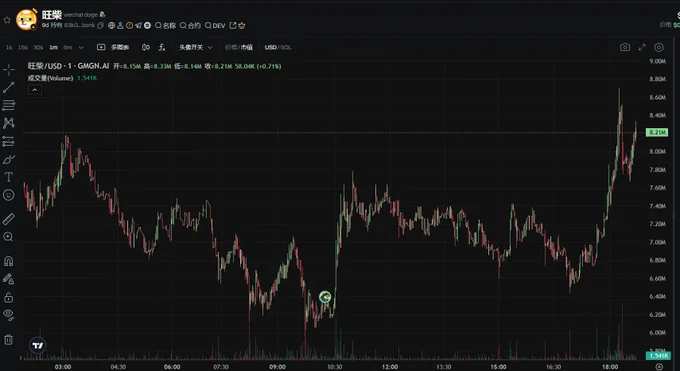Open the Telegram paper-plane link

point(138,26)
